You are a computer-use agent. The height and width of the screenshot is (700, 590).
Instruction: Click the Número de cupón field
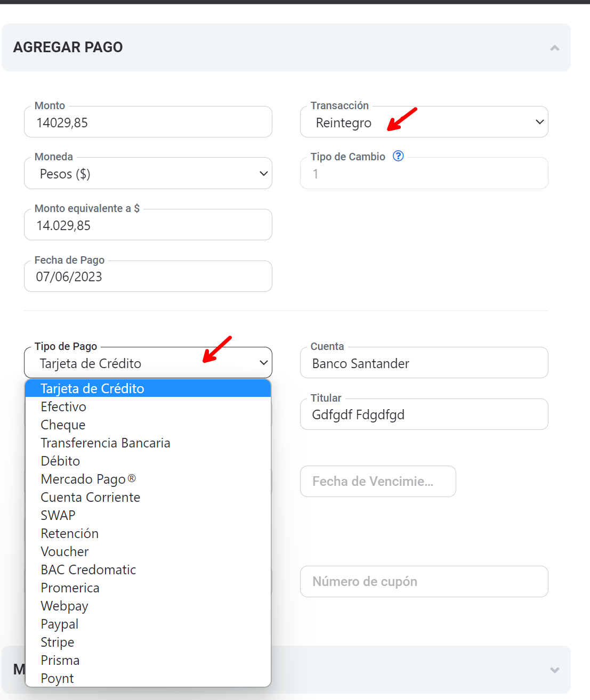(424, 582)
